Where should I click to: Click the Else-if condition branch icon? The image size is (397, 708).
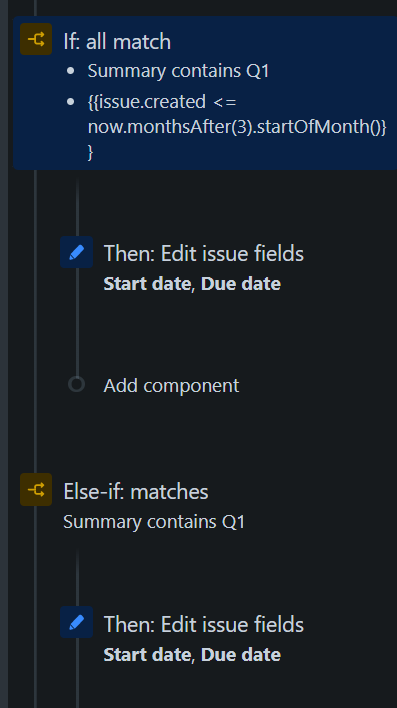click(x=36, y=489)
